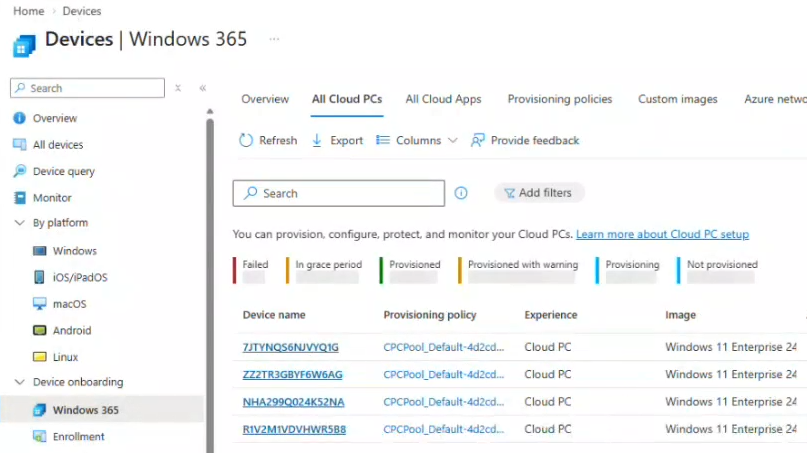The width and height of the screenshot is (807, 453).
Task: Select the In grace period status tile
Action: click(x=324, y=271)
